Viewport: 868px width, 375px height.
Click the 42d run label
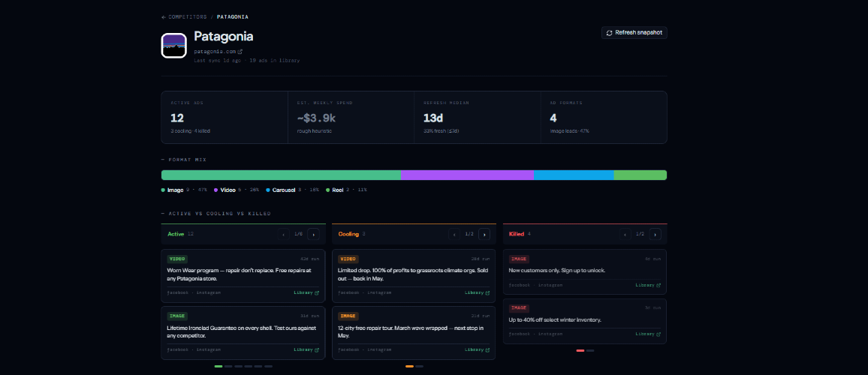tap(310, 259)
